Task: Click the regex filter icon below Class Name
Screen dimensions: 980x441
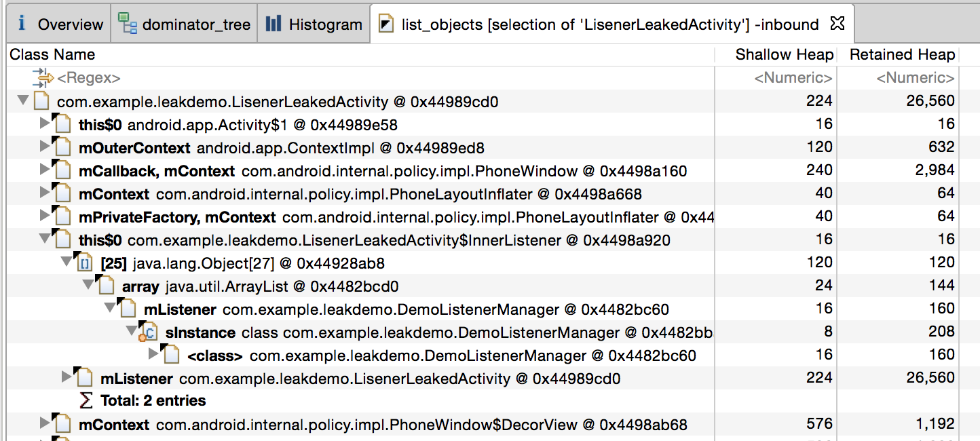Action: [41, 77]
